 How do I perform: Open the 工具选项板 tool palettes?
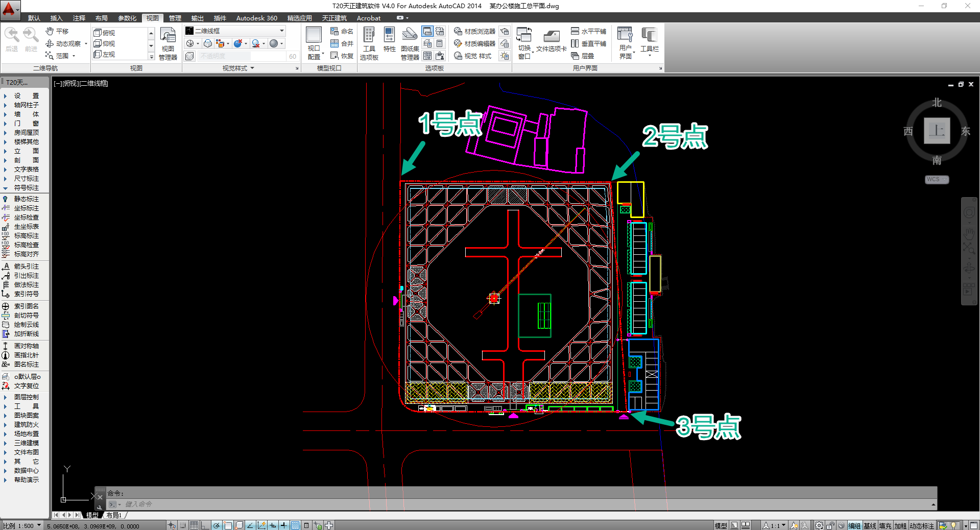(369, 44)
